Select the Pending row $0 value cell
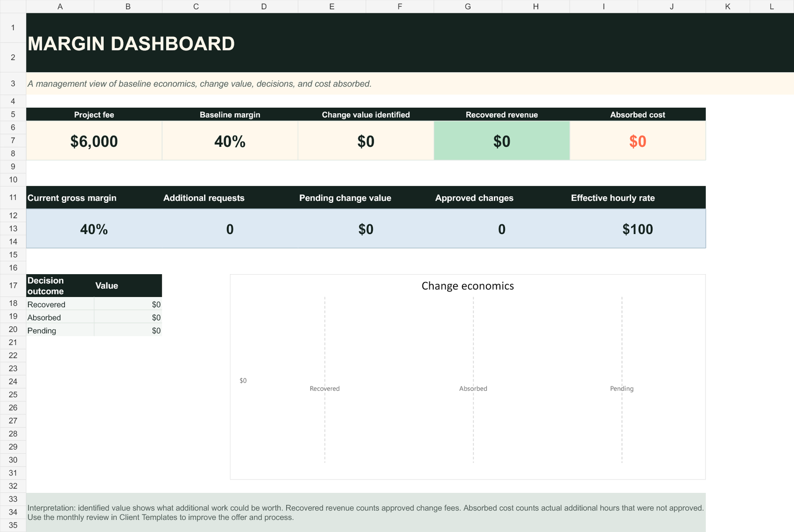Image resolution: width=794 pixels, height=532 pixels. (x=128, y=331)
